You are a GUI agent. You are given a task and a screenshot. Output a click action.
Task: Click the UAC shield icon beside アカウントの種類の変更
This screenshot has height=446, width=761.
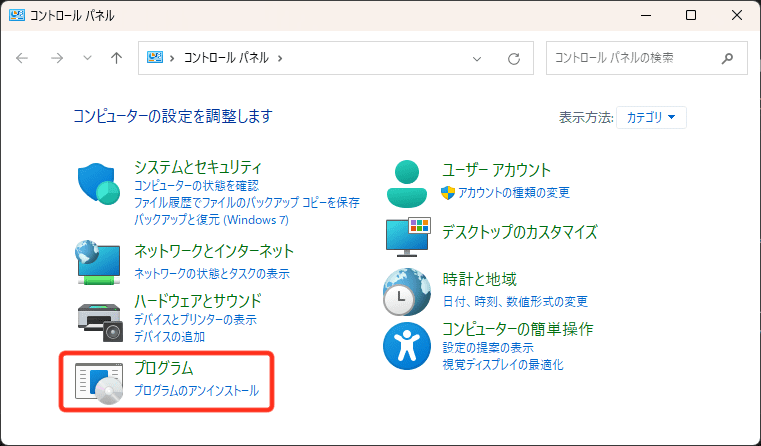447,193
